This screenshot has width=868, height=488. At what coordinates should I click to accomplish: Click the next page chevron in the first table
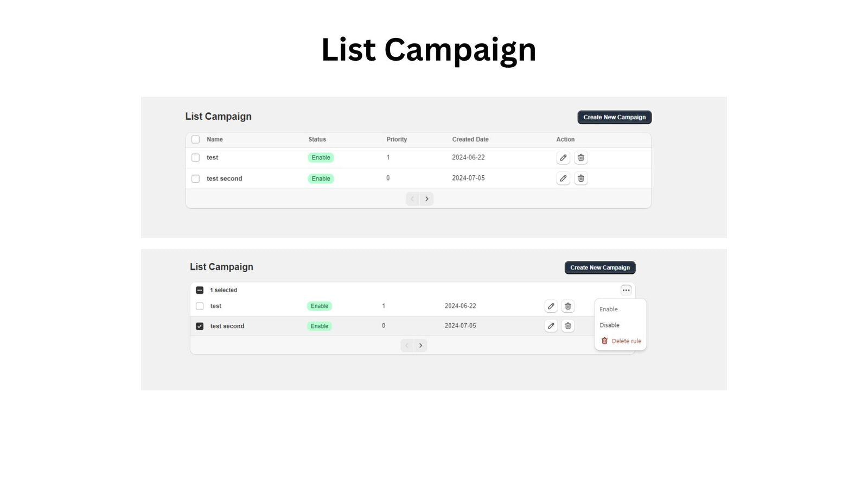(x=427, y=198)
